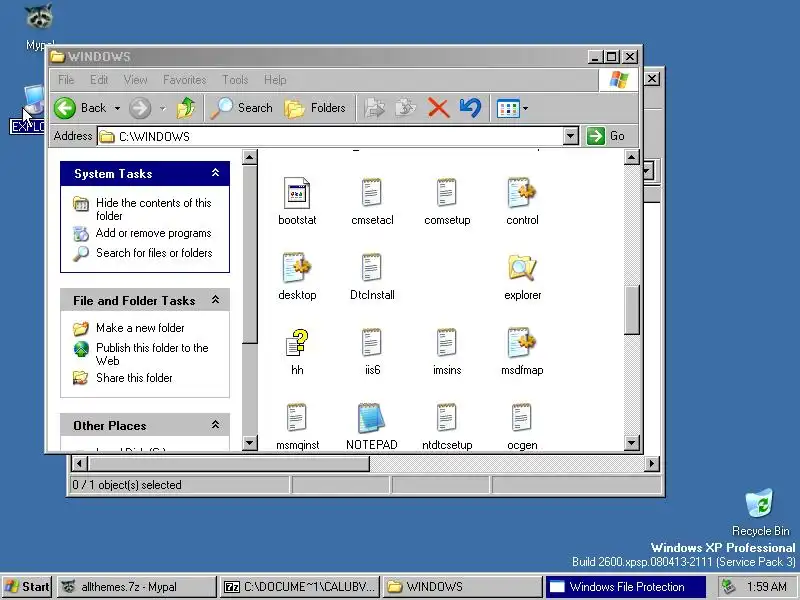Open the File menu
This screenshot has height=600, width=800.
pos(66,80)
